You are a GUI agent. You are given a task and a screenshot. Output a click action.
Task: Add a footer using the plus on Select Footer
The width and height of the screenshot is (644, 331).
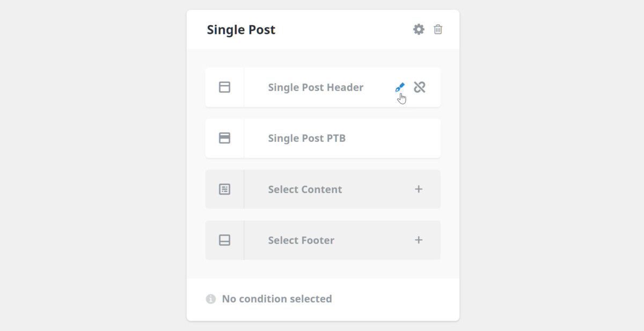click(x=419, y=240)
